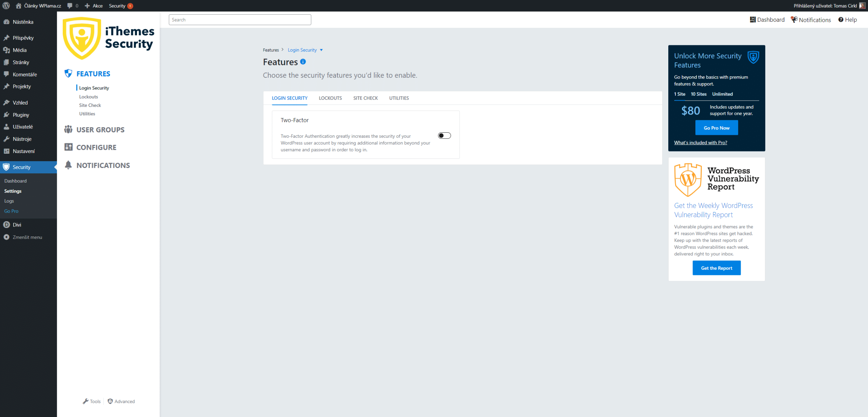The width and height of the screenshot is (868, 417).
Task: Click the Notifications bell icon in panel
Action: click(x=68, y=165)
